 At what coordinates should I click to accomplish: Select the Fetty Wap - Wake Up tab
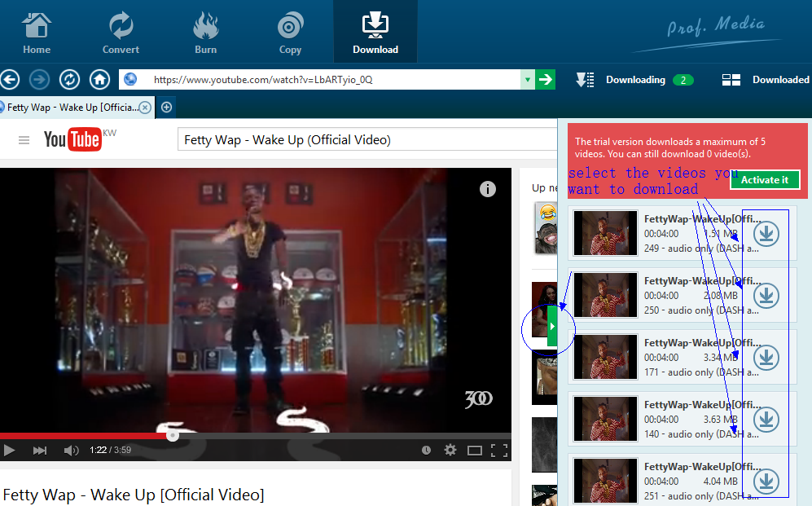(72, 108)
